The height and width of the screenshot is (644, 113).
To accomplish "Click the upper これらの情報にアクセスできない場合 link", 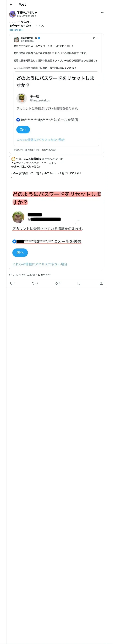I will click(x=41, y=139).
